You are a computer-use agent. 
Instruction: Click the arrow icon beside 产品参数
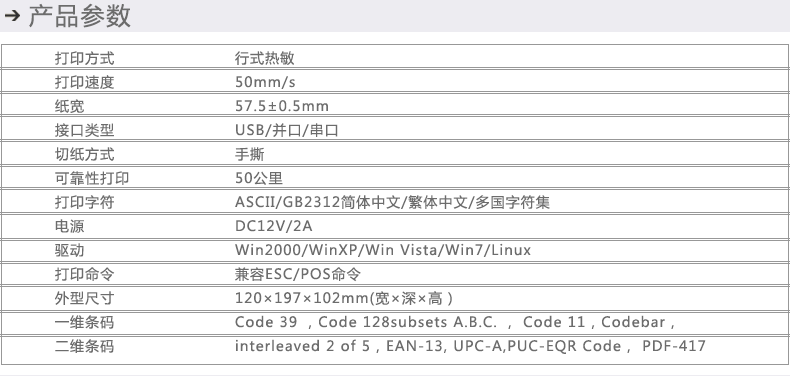coord(12,15)
